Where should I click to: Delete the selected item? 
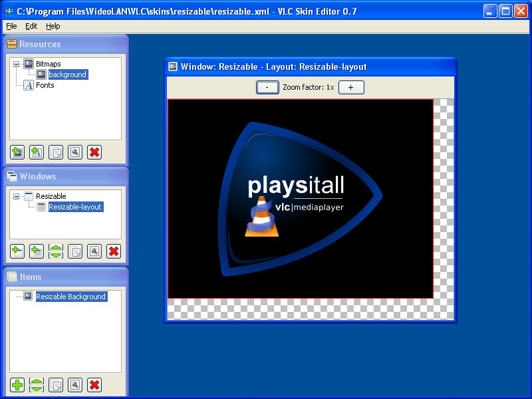coord(94,385)
